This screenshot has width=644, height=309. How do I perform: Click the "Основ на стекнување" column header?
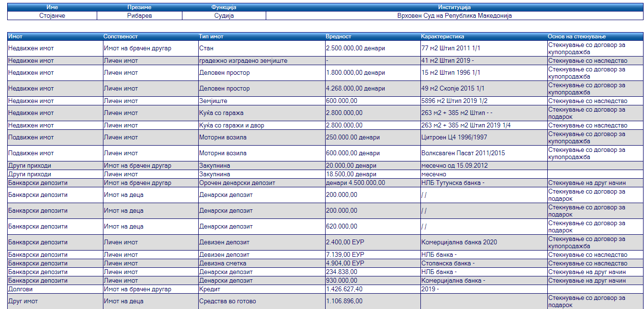577,36
